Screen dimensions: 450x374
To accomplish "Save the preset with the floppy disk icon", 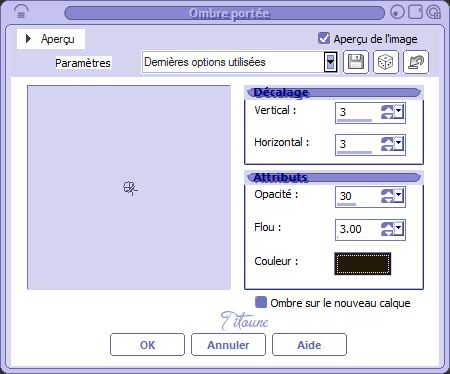I will (x=356, y=62).
